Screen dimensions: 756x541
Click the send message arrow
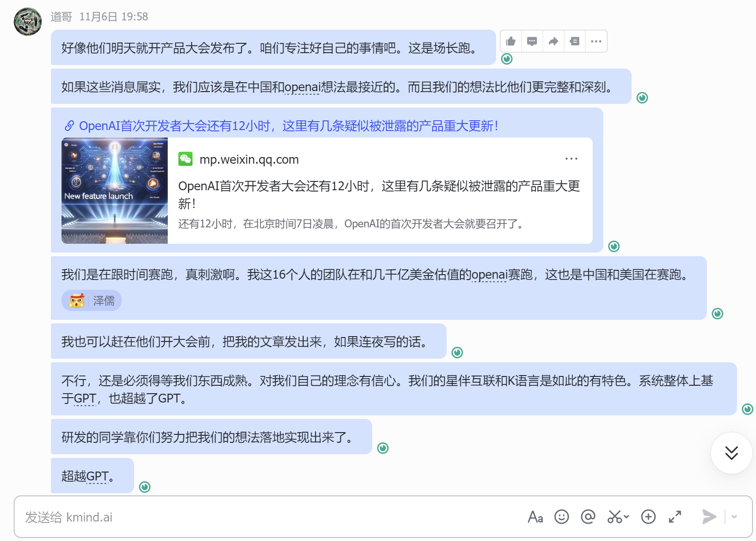(x=710, y=517)
